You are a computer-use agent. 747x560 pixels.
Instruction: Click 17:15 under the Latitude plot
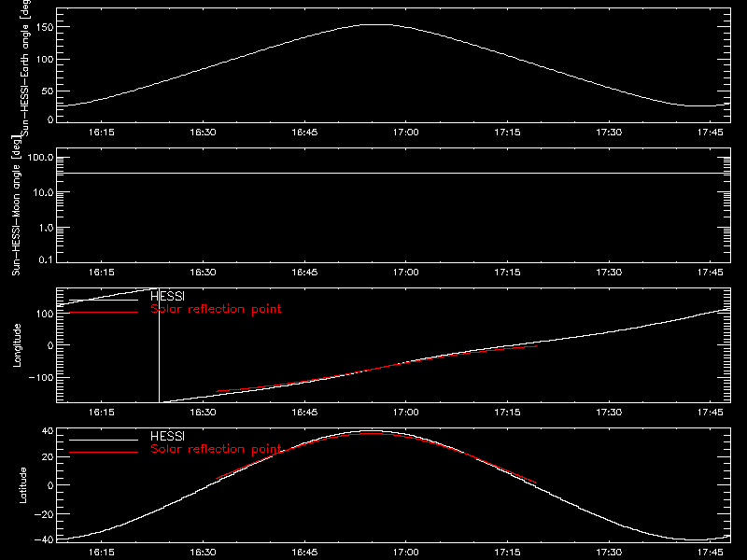click(507, 552)
